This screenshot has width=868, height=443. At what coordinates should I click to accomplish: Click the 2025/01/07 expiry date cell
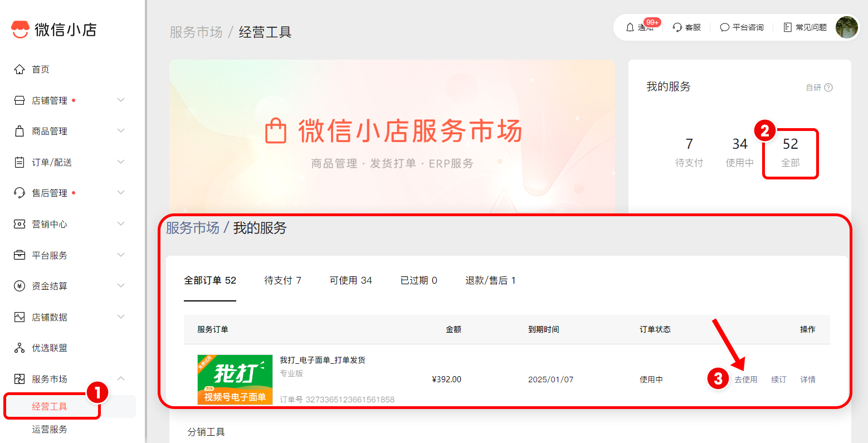[550, 379]
